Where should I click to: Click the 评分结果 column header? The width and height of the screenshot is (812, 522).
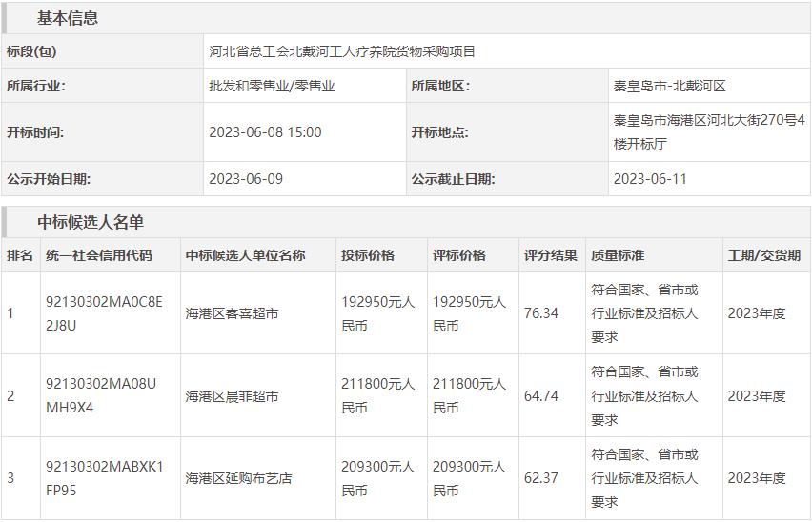[550, 255]
